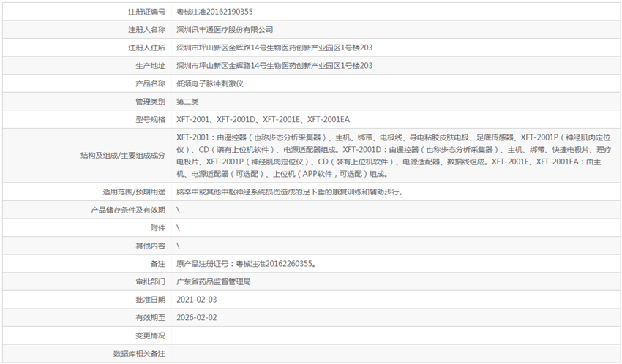Image resolution: width=622 pixels, height=364 pixels.
Task: Click the 变更情况 label
Action: coord(150,336)
